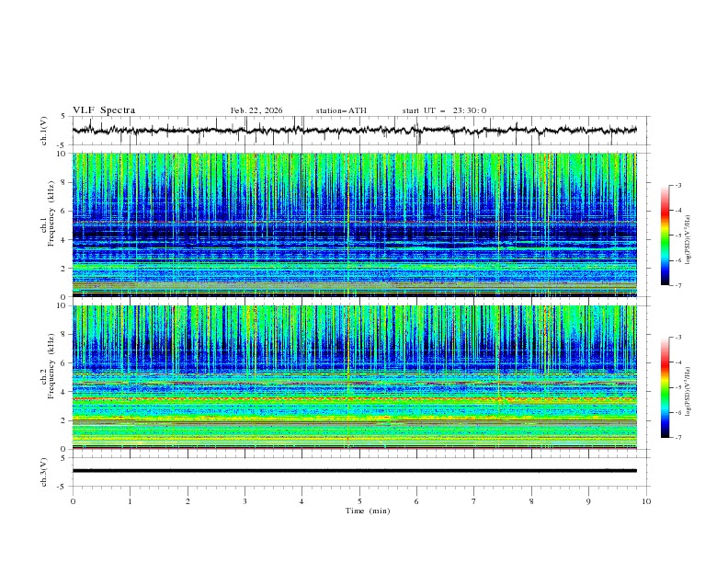Click the ch.3 voltage trace band
728x563 pixels.
pyautogui.click(x=354, y=471)
